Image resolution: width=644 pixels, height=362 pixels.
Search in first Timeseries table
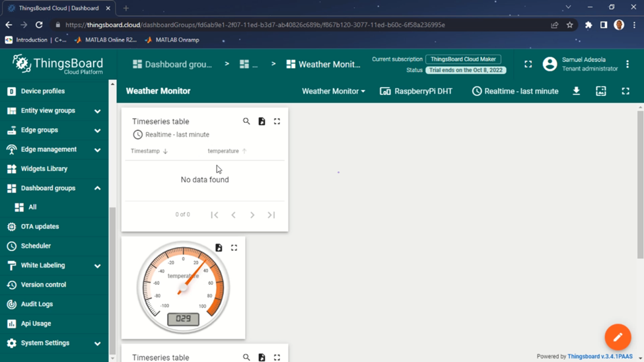pyautogui.click(x=246, y=121)
